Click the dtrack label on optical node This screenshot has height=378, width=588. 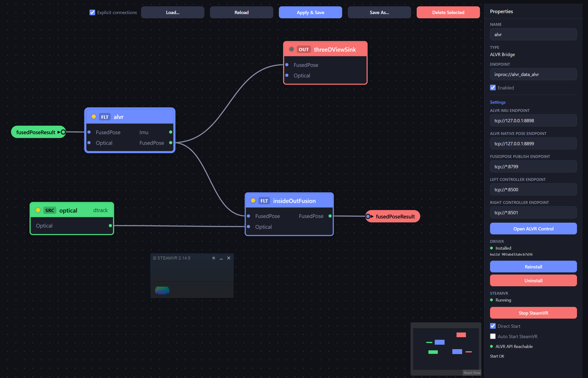click(100, 210)
